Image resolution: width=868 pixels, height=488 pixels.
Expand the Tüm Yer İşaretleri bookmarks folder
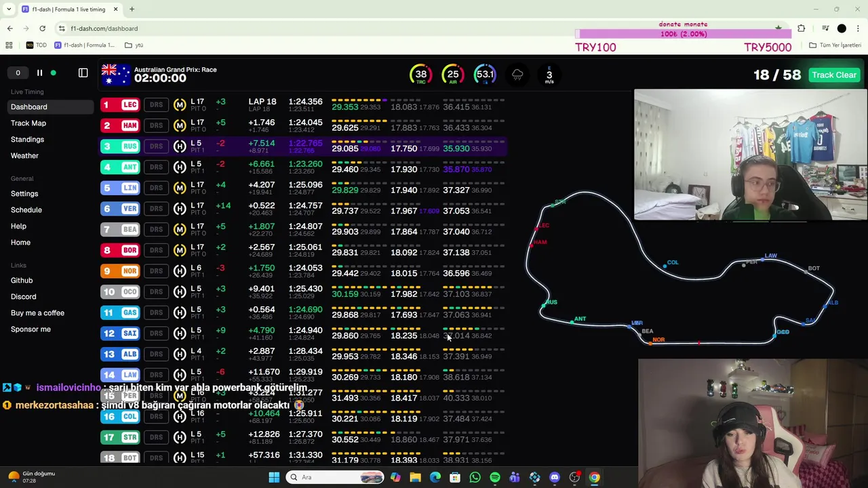835,45
